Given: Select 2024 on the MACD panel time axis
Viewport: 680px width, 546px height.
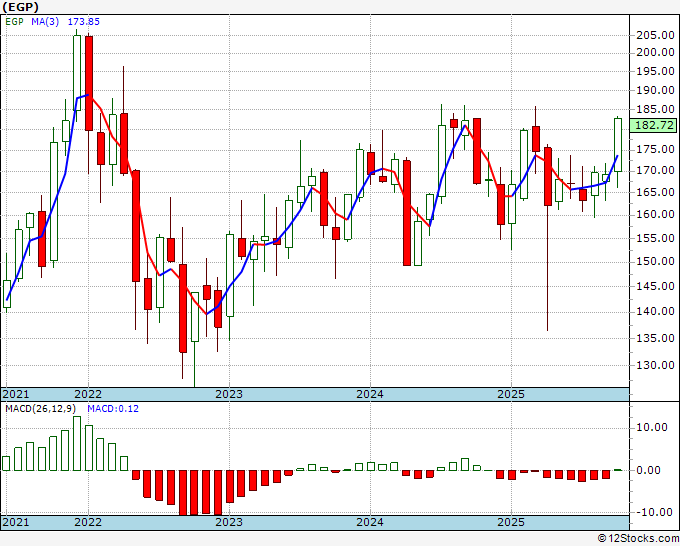Looking at the screenshot, I should coord(370,522).
